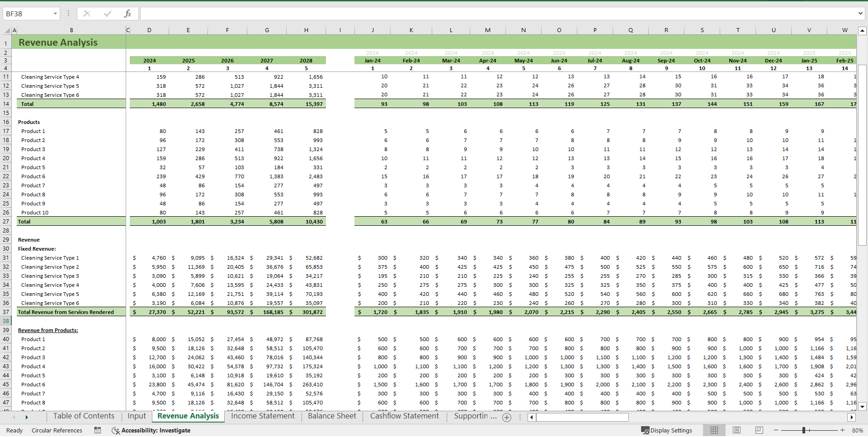Click the Select All corner triangle

(x=7, y=30)
